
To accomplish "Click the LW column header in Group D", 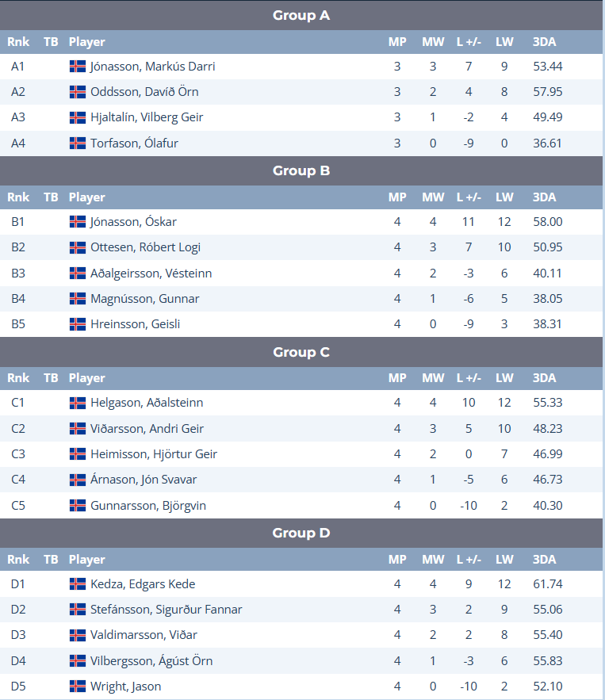I will click(504, 560).
